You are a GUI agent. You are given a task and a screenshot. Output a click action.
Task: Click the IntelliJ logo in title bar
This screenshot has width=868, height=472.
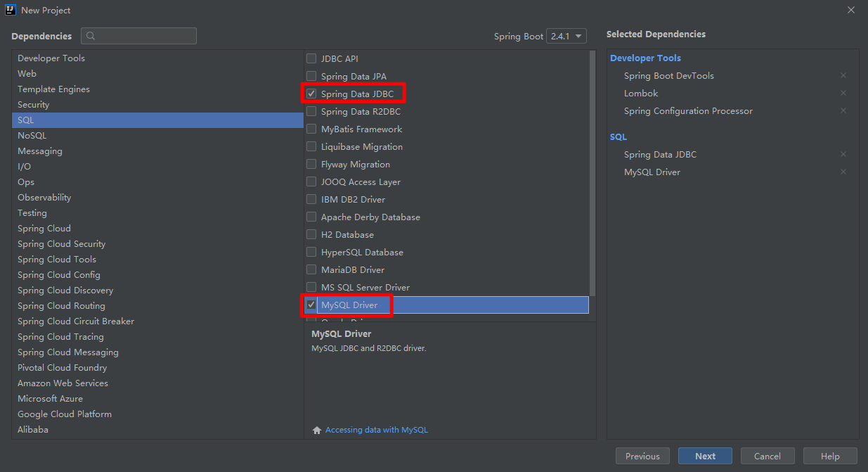click(11, 10)
